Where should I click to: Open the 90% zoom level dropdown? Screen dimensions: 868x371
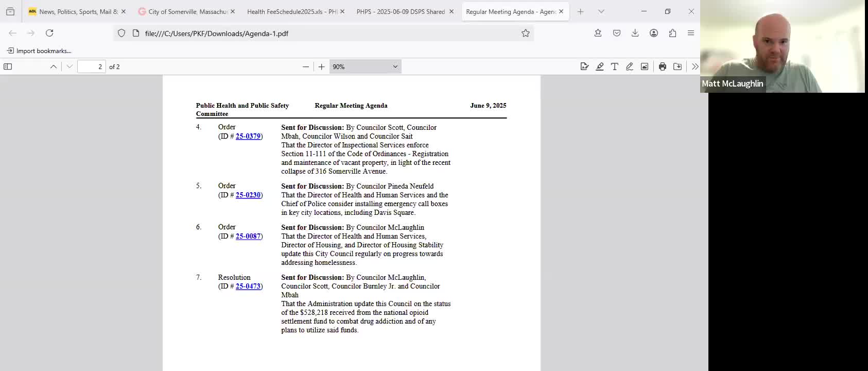click(x=365, y=66)
